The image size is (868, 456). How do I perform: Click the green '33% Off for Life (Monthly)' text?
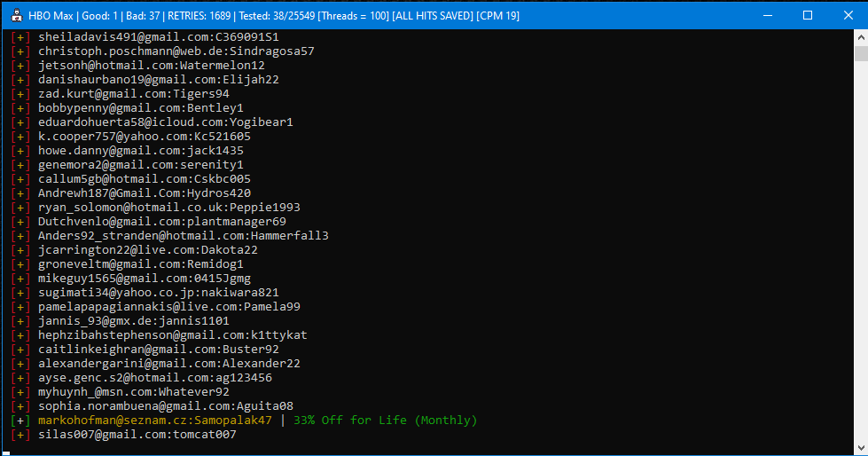click(386, 421)
